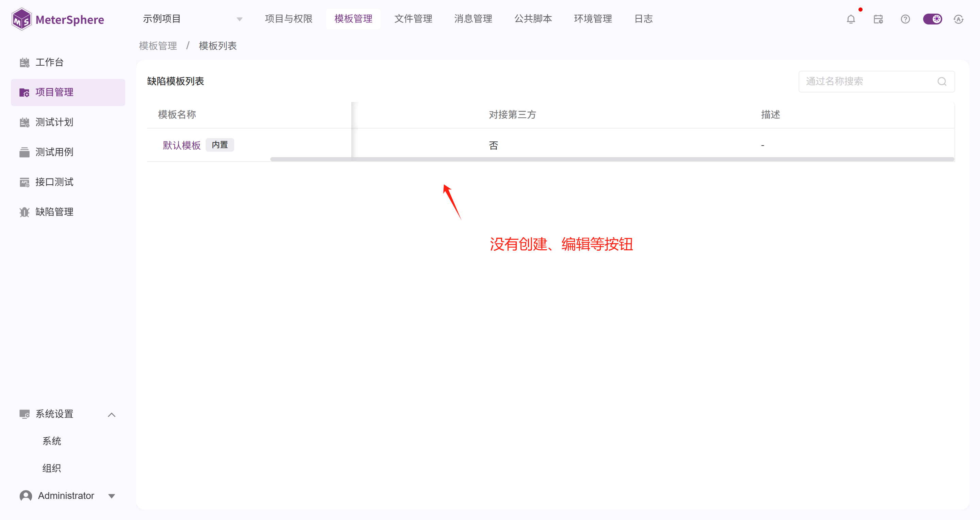The height and width of the screenshot is (520, 980).
Task: Open the notification bell
Action: pos(851,19)
